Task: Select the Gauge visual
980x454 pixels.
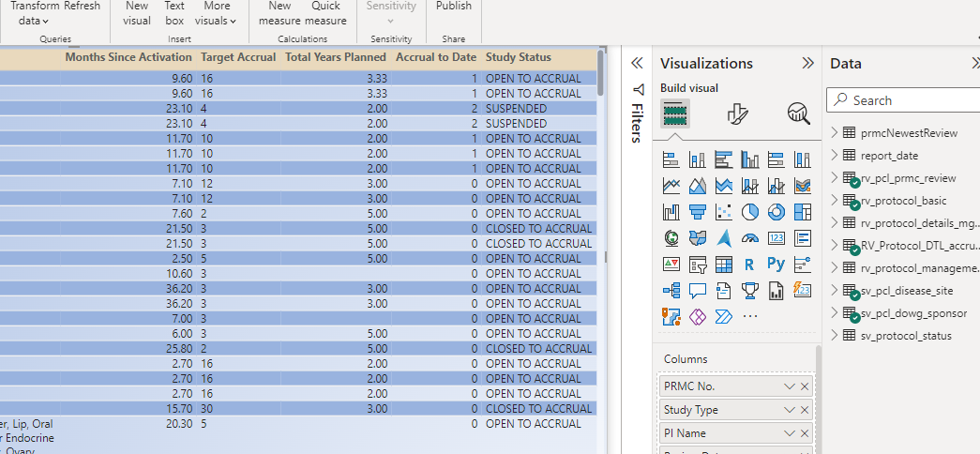Action: [x=750, y=238]
